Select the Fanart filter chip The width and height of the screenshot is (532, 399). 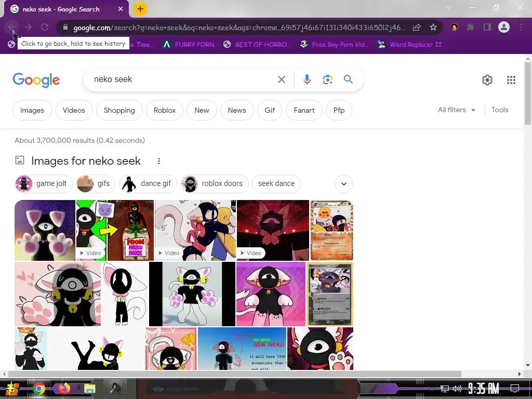(304, 110)
